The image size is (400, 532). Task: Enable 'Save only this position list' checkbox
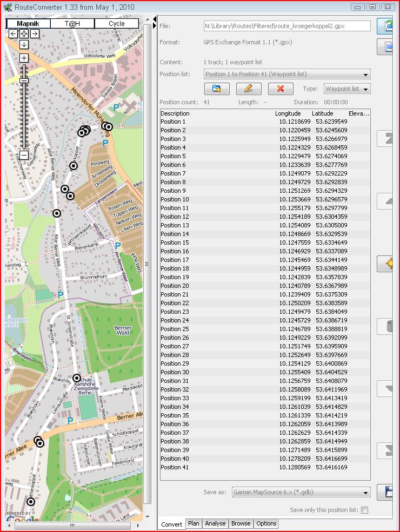(364, 510)
